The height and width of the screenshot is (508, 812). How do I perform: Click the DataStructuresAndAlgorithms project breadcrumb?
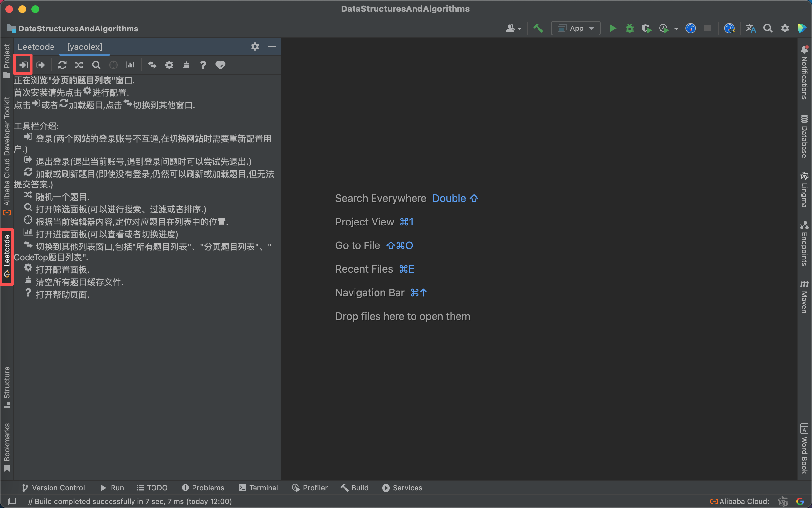pyautogui.click(x=72, y=29)
